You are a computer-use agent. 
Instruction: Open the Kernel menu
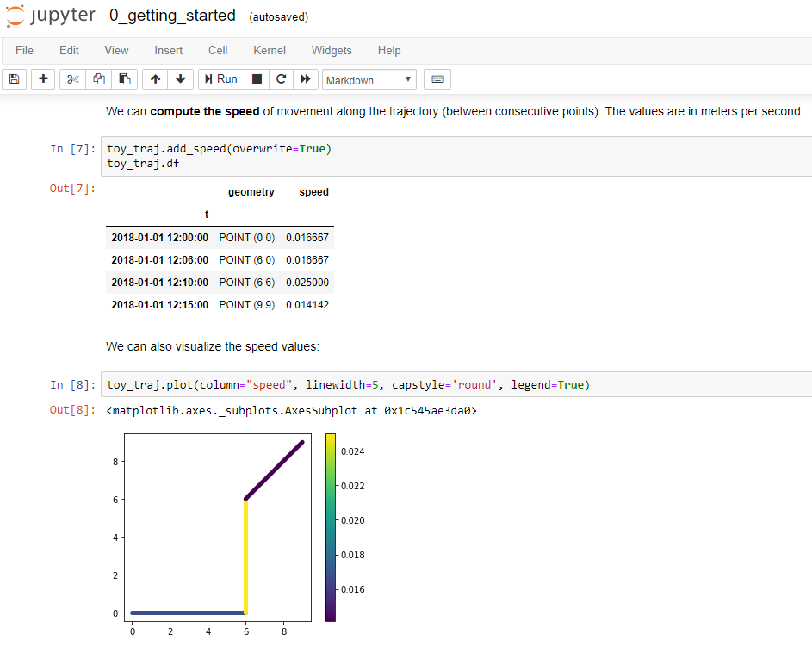(269, 50)
